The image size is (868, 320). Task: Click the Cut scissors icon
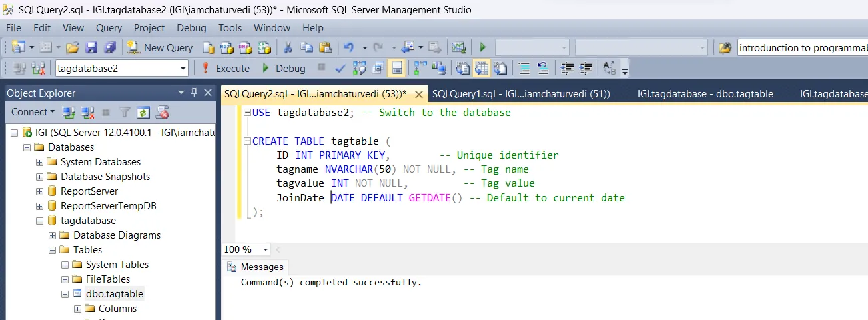(x=288, y=47)
